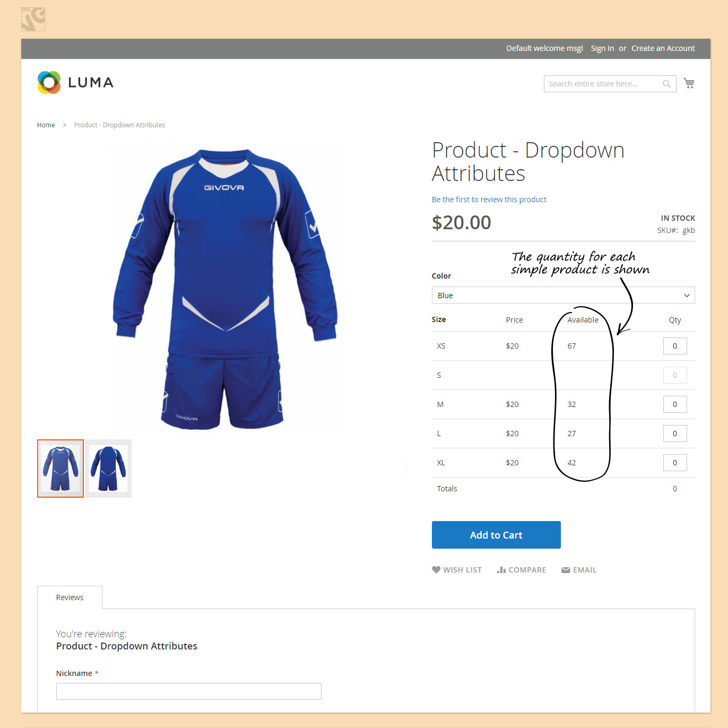Image resolution: width=728 pixels, height=728 pixels.
Task: Open the Reviews tab
Action: coord(70,597)
